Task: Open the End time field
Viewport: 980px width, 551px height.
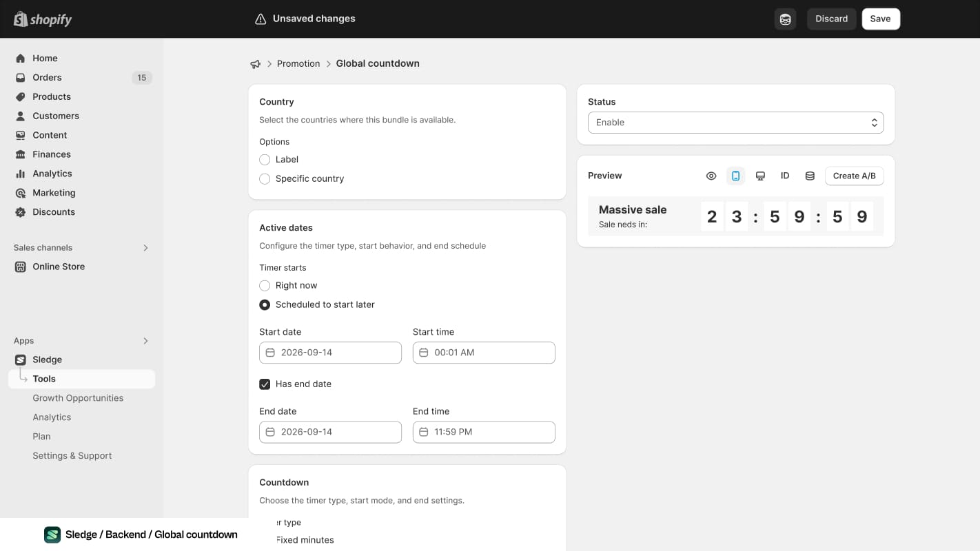Action: 484,433
